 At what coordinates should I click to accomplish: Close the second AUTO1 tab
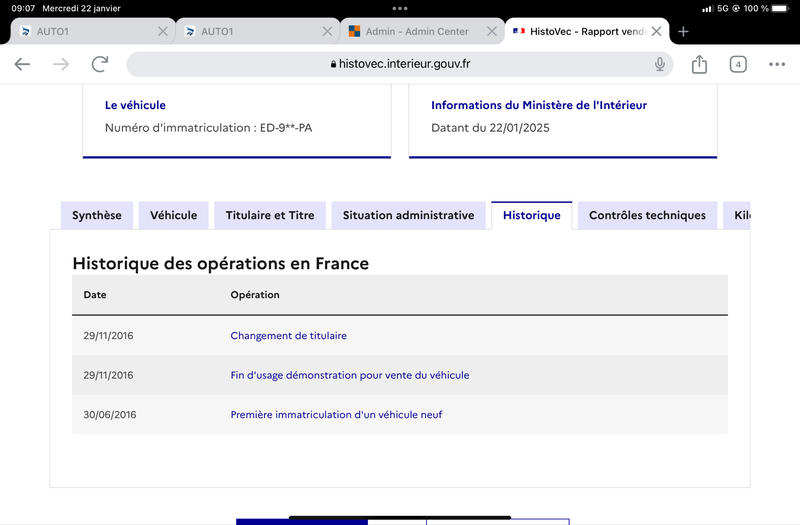[x=328, y=32]
